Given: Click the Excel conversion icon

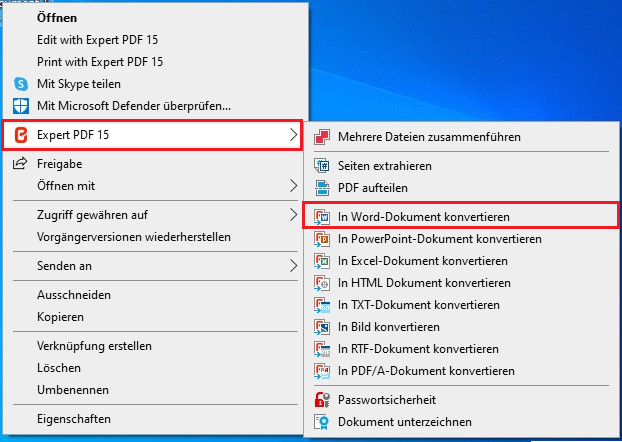Looking at the screenshot, I should pyautogui.click(x=322, y=261).
